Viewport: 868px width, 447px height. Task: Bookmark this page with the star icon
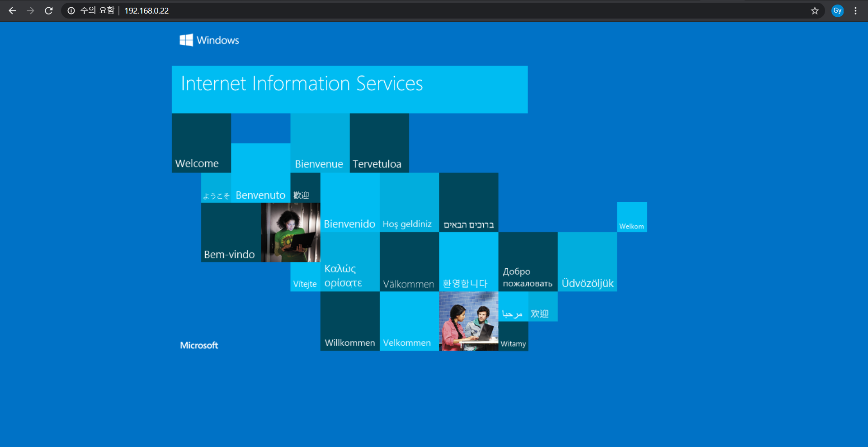tap(815, 10)
